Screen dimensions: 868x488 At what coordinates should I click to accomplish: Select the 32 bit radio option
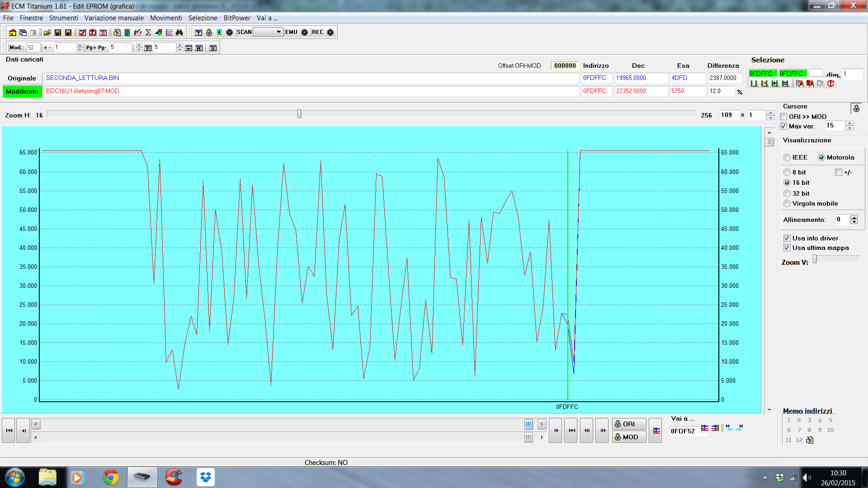click(x=787, y=193)
